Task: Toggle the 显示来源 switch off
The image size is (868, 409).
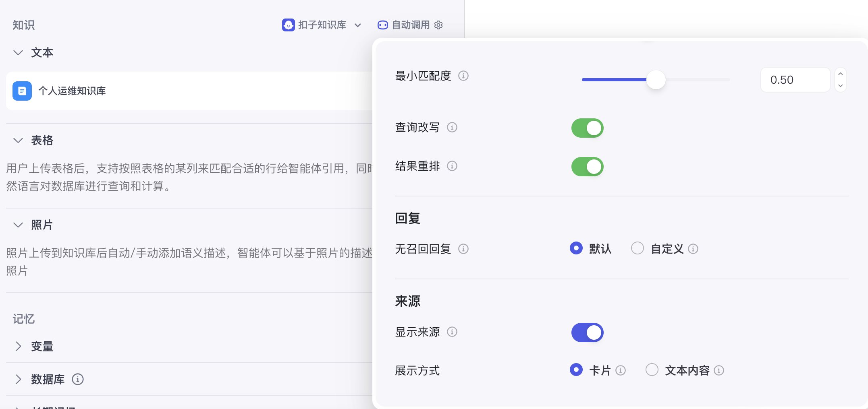Action: pos(587,333)
